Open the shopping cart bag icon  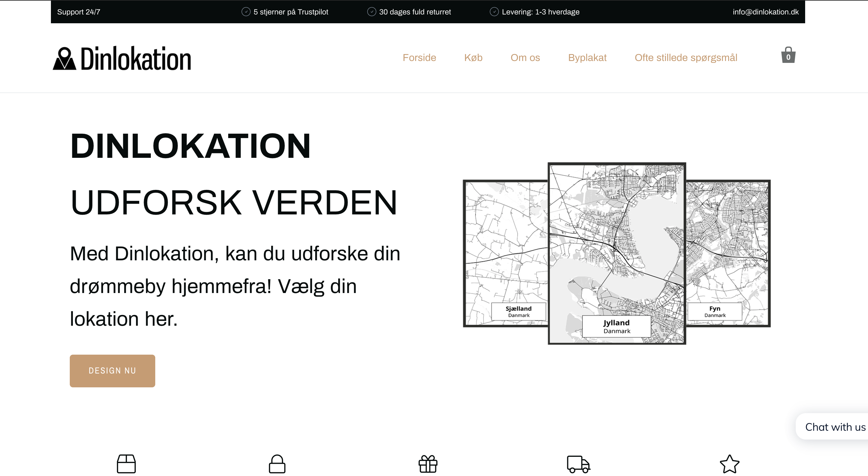788,55
